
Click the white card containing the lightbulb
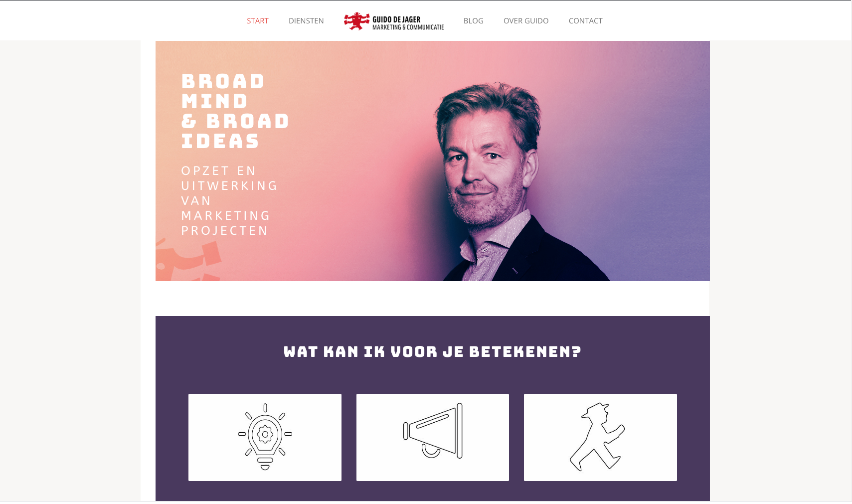coord(265,437)
